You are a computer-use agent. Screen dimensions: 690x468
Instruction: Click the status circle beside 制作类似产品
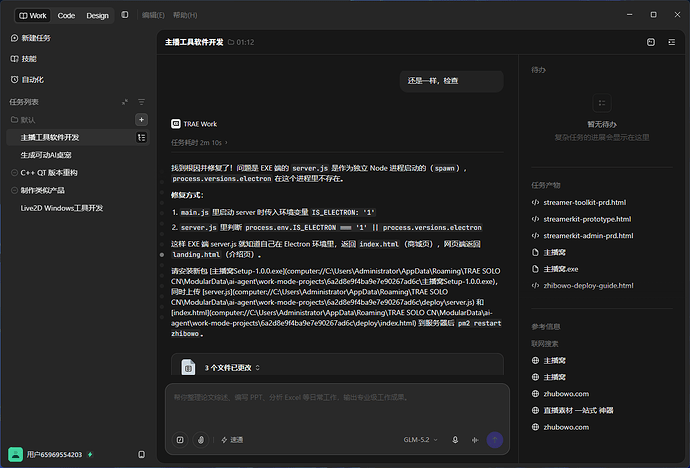(14, 190)
